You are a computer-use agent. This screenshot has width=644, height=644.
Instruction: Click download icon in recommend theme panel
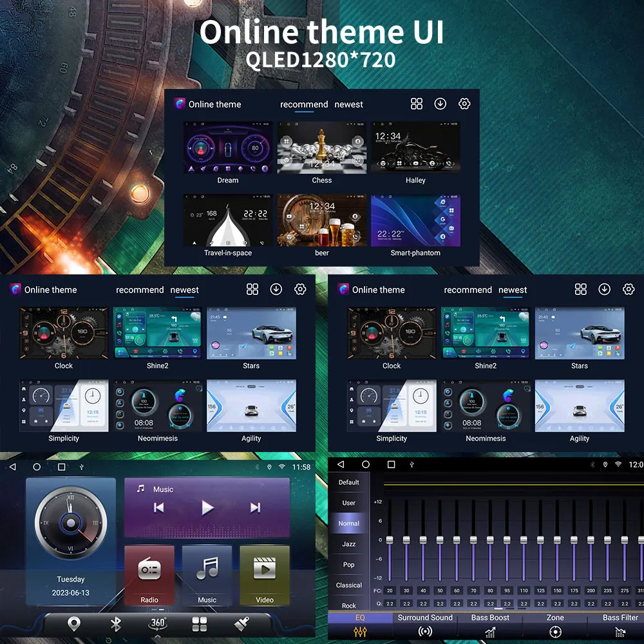(440, 104)
